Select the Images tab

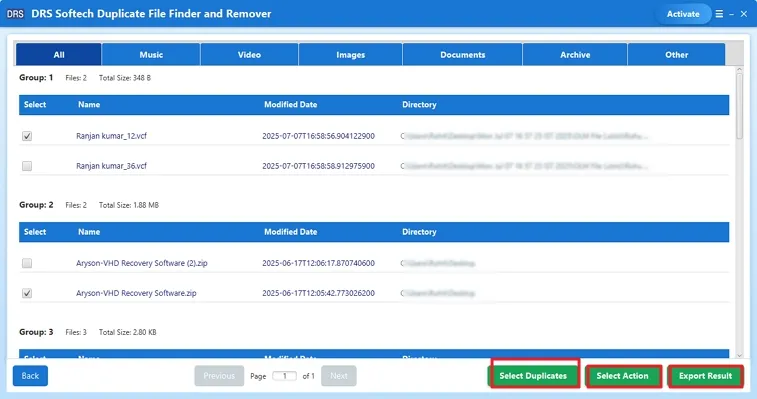coord(350,55)
